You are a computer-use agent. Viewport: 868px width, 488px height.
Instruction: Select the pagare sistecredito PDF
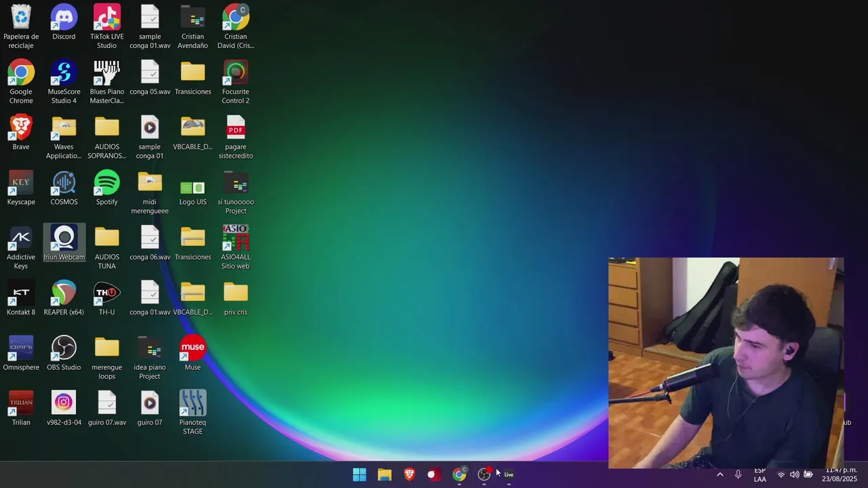tap(235, 138)
